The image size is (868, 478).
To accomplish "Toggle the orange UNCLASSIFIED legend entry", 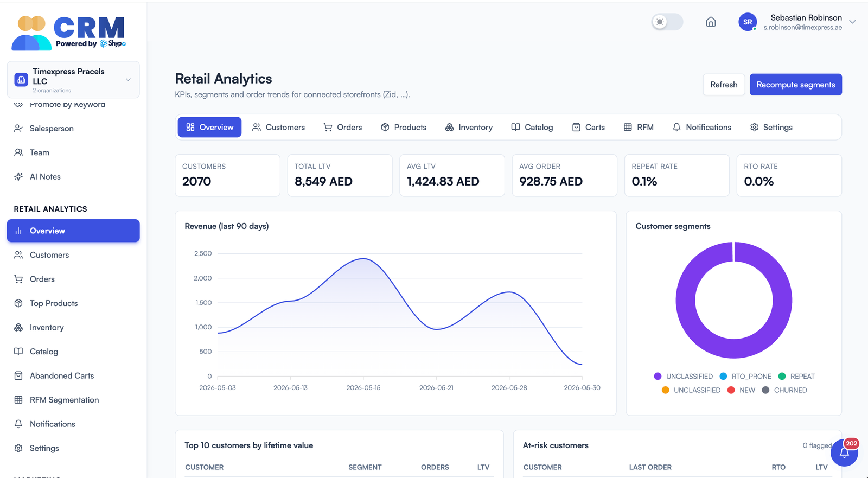I will coord(691,390).
